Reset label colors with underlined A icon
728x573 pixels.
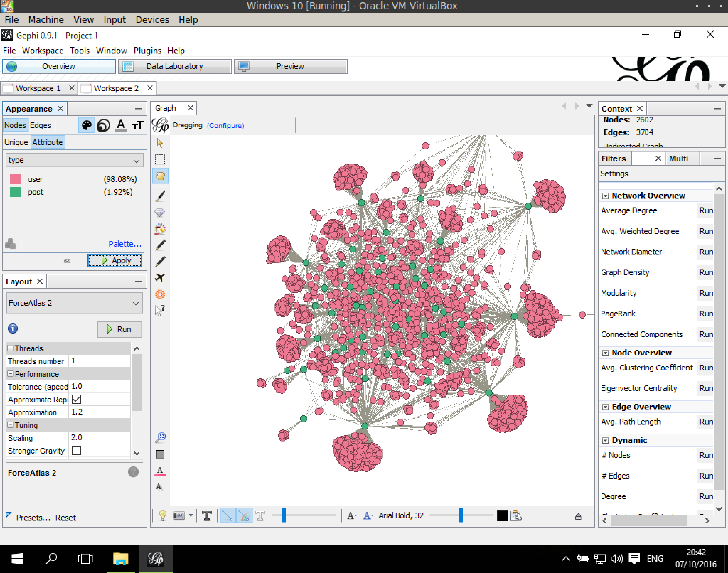tap(160, 471)
